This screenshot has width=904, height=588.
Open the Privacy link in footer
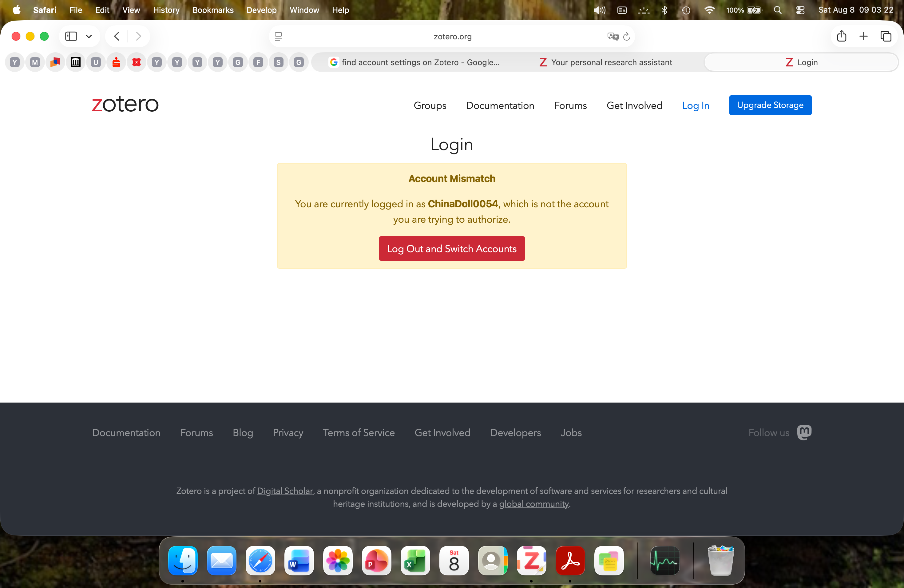288,433
